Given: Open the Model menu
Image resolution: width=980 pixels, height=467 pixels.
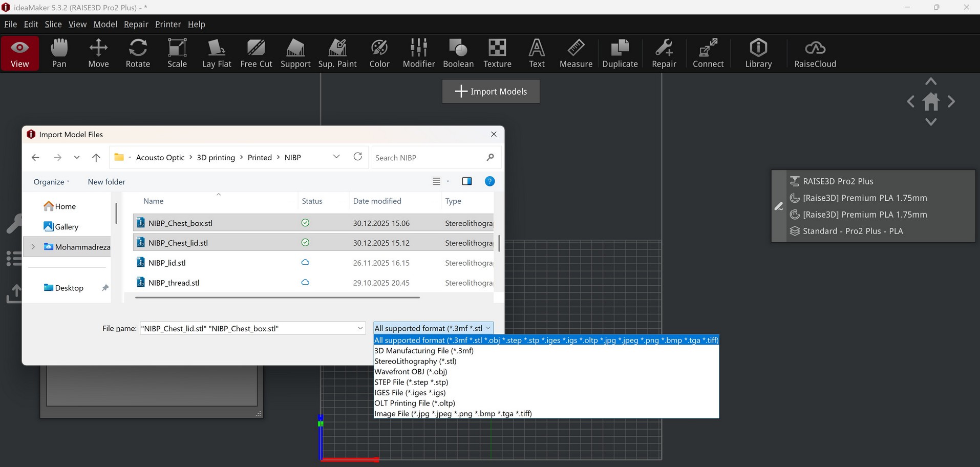Looking at the screenshot, I should click(x=105, y=24).
